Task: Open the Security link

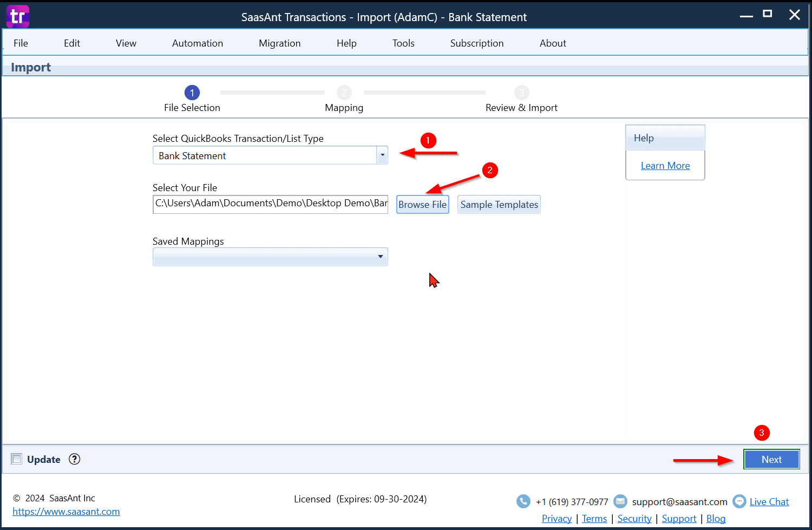Action: [x=634, y=519]
